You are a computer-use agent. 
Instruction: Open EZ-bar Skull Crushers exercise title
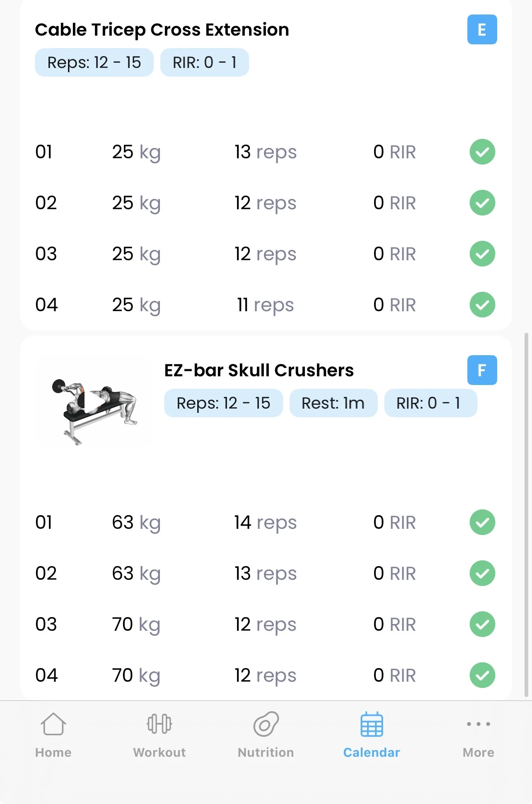[x=259, y=371]
